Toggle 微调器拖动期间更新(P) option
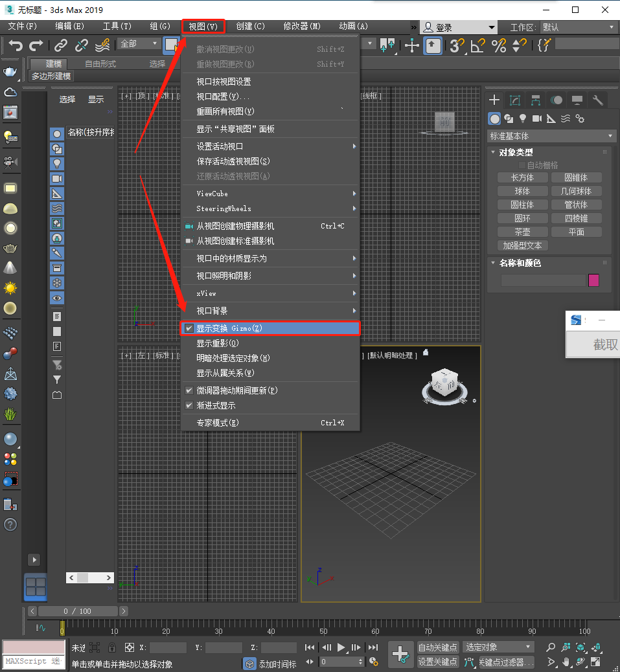 [270, 390]
